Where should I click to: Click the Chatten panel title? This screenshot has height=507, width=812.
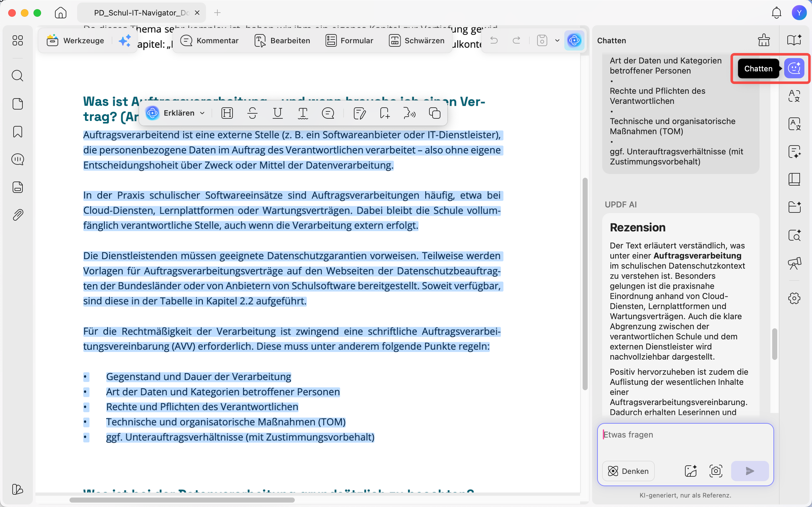point(611,41)
